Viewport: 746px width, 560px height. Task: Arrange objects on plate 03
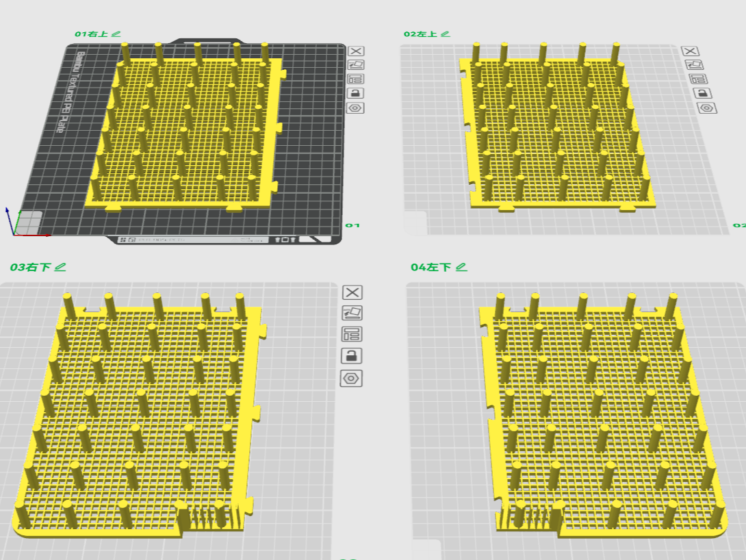coord(352,334)
